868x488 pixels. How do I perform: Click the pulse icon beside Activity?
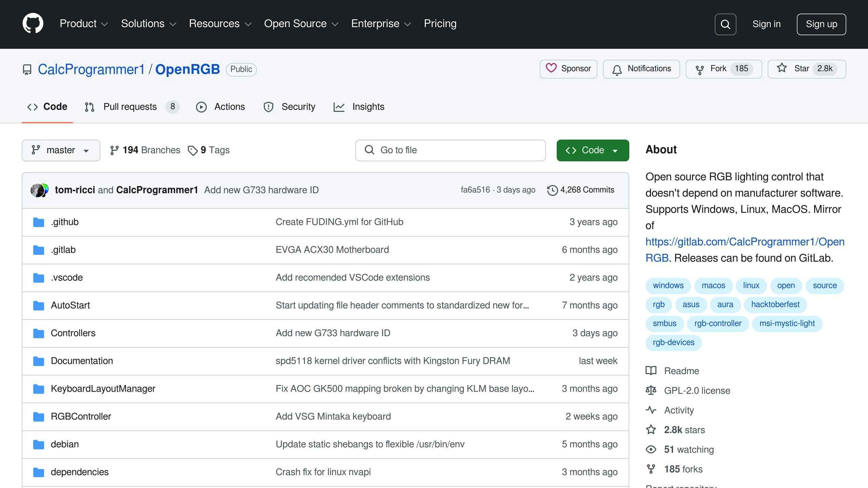pyautogui.click(x=651, y=410)
